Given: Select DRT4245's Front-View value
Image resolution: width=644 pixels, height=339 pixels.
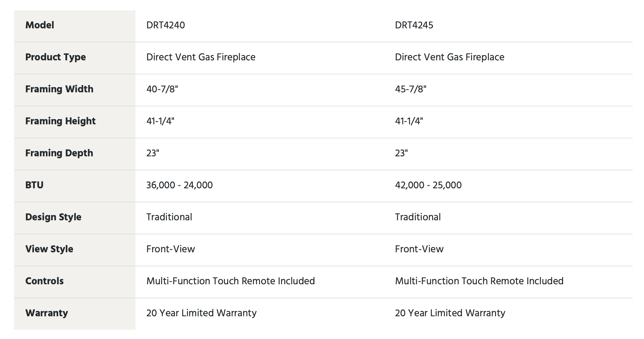Looking at the screenshot, I should 419,249.
